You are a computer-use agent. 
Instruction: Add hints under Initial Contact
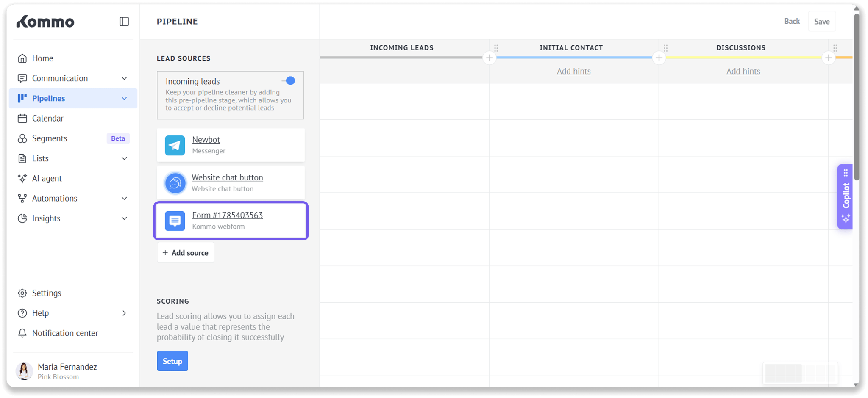pos(574,71)
